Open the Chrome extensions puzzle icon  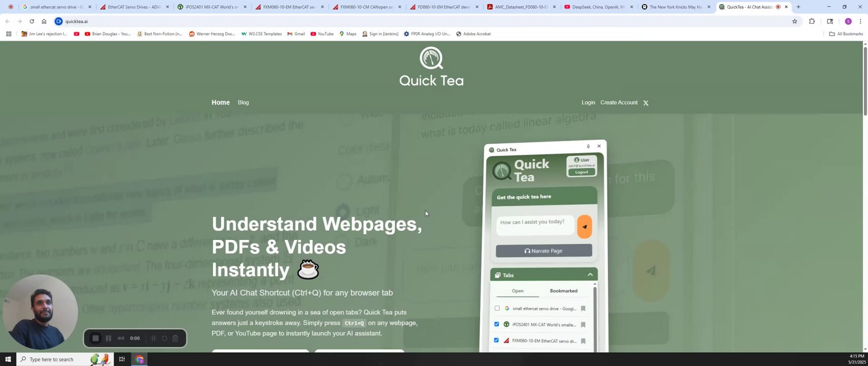812,21
